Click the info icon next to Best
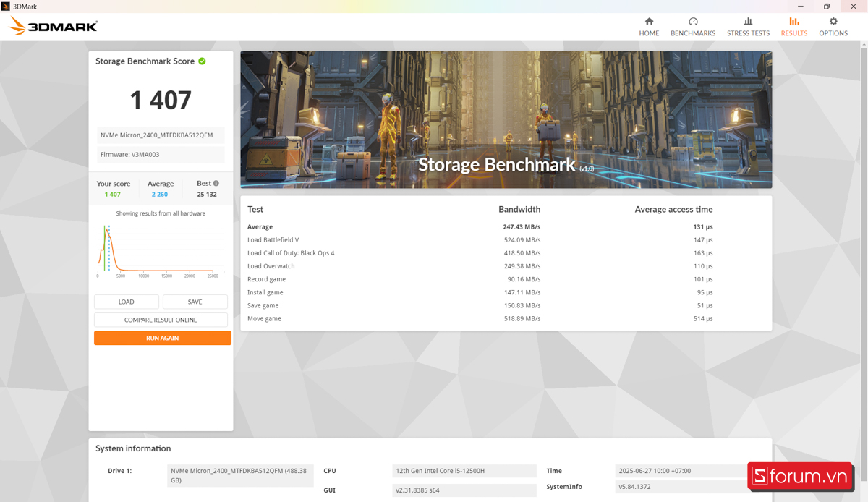Viewport: 868px width, 502px height. tap(216, 183)
